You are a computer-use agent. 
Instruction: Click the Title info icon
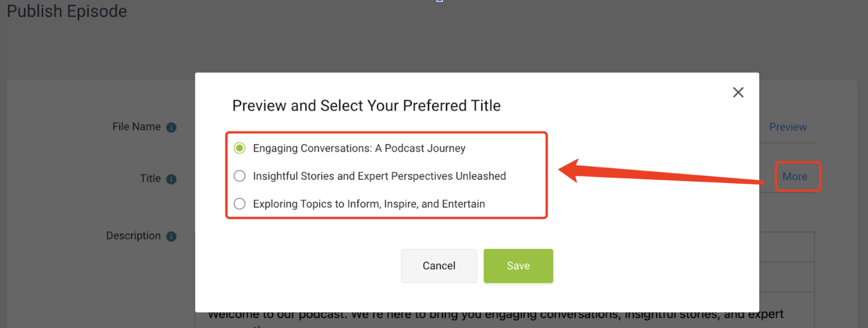pos(171,179)
